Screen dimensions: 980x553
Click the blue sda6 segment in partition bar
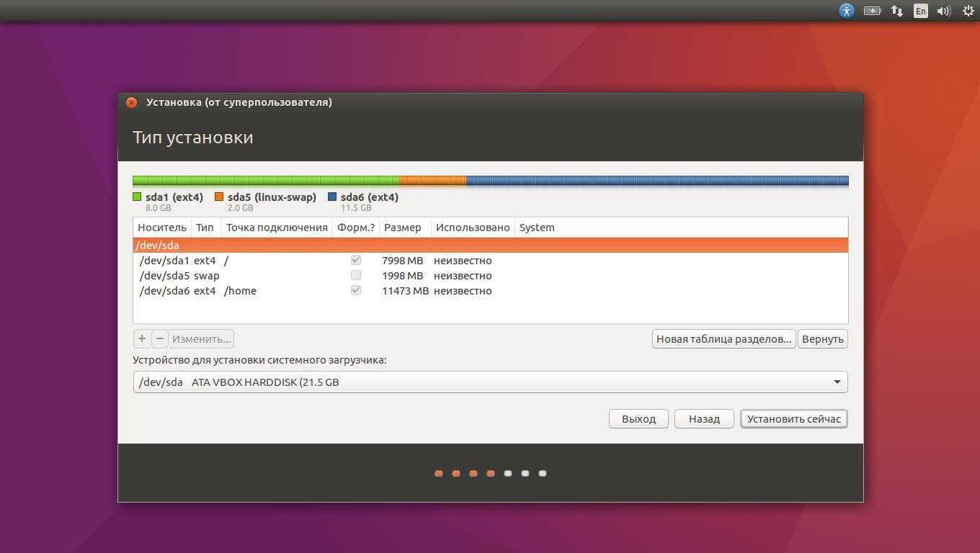[x=656, y=181]
